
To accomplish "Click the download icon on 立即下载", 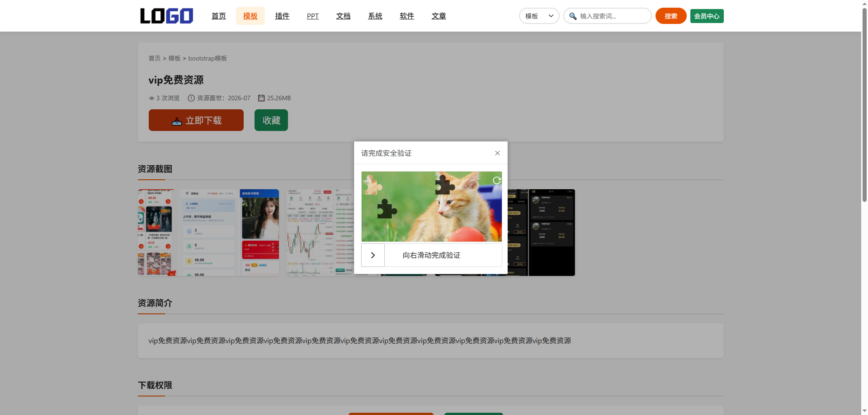I will point(177,121).
